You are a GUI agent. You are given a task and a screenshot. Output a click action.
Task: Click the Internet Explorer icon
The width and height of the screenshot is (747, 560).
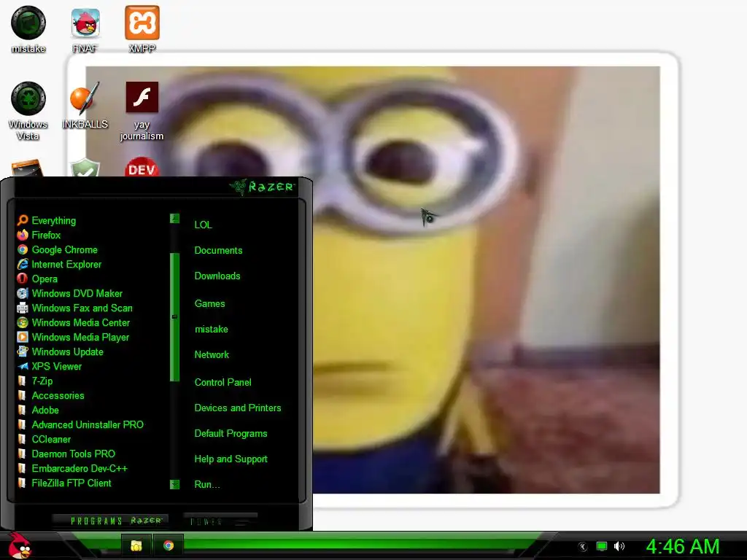point(23,264)
